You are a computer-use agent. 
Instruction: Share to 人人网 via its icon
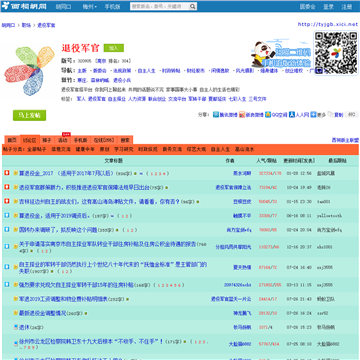[x=292, y=115]
